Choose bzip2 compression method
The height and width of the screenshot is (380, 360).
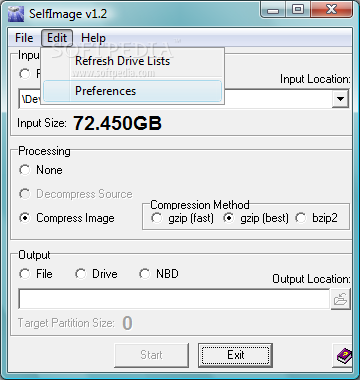point(317,218)
